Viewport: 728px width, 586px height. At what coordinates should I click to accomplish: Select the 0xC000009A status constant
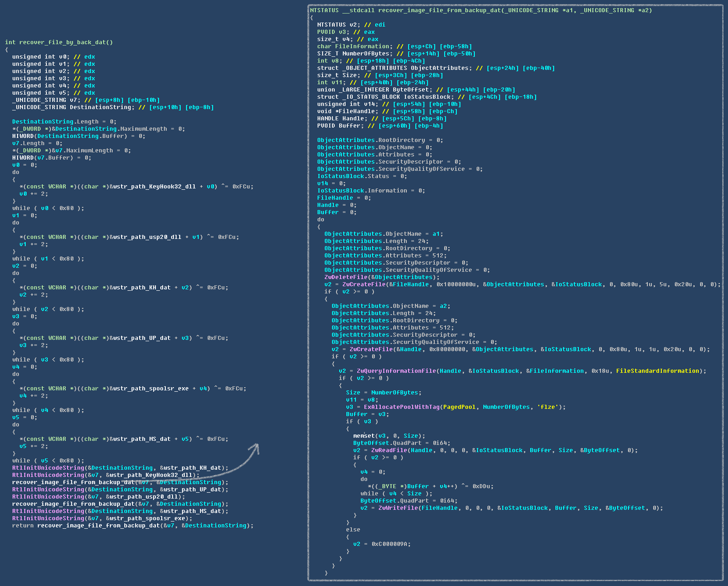(390, 544)
